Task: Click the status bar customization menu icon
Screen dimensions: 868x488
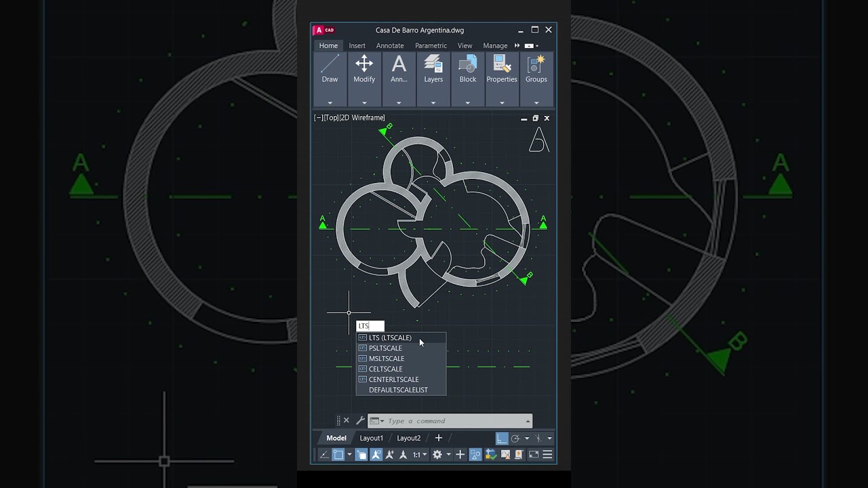Action: pyautogui.click(x=547, y=454)
